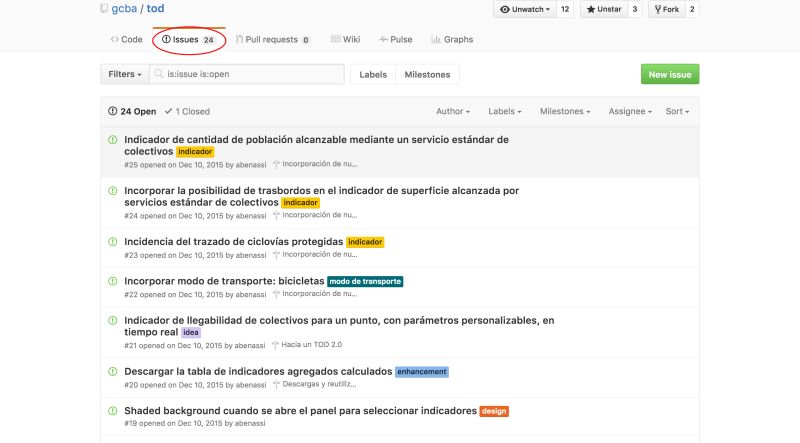Click the idea label on issue #21
This screenshot has width=800, height=443.
pyautogui.click(x=191, y=332)
